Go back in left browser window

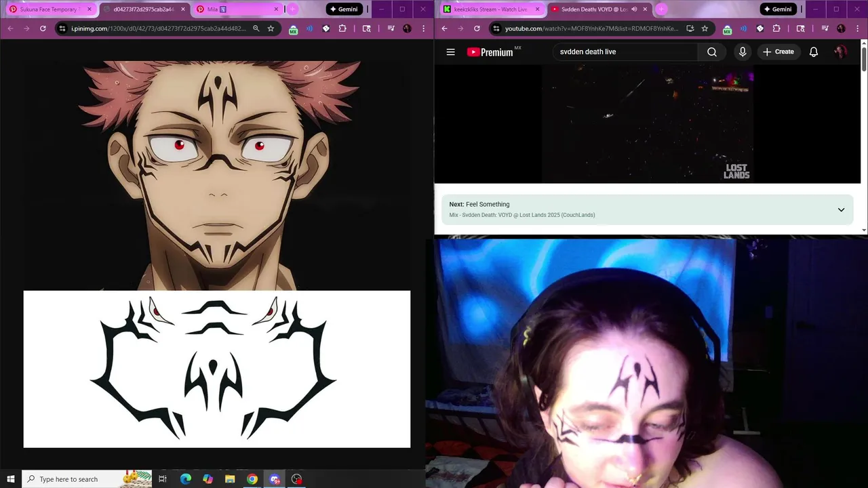pyautogui.click(x=10, y=28)
